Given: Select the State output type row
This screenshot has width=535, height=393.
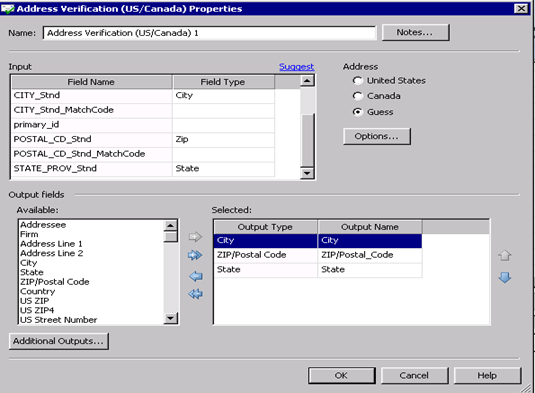Looking at the screenshot, I should [x=265, y=270].
